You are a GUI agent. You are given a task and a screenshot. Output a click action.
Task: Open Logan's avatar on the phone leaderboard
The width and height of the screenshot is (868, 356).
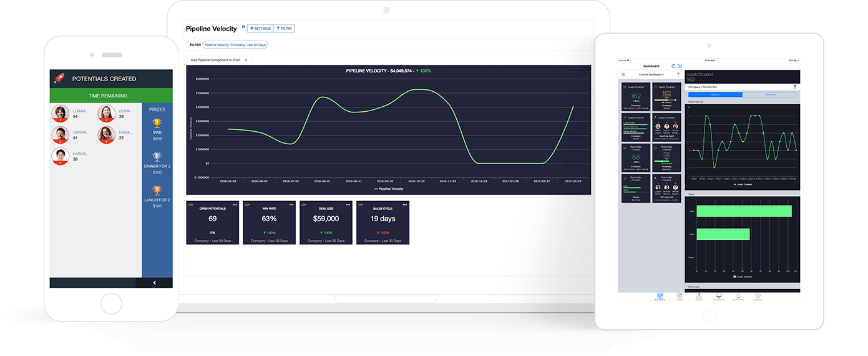point(61,113)
